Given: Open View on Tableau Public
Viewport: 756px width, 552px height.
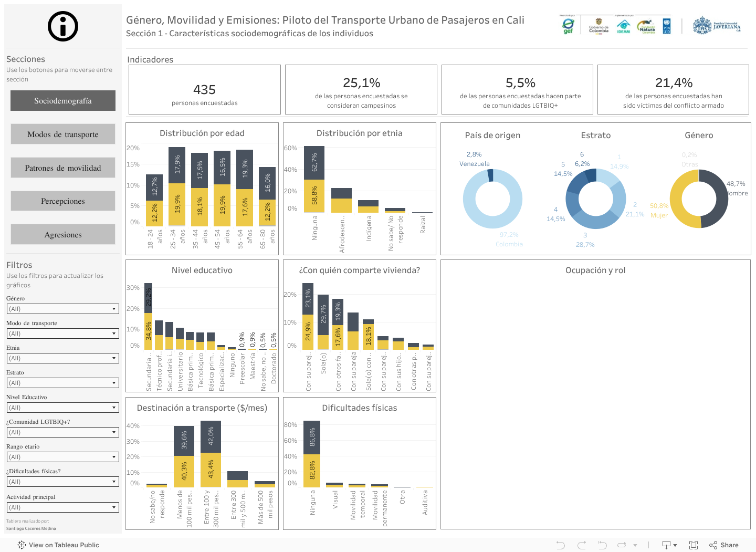Looking at the screenshot, I should pos(58,545).
